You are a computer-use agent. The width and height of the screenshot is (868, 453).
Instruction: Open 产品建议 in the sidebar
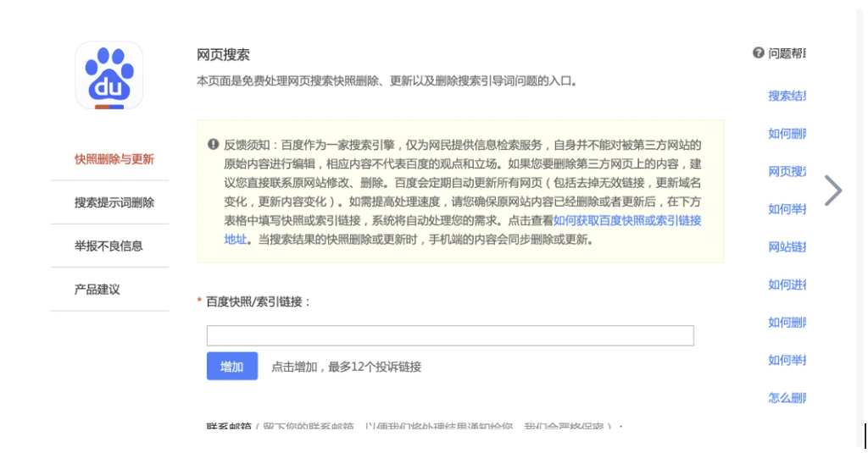tap(97, 290)
